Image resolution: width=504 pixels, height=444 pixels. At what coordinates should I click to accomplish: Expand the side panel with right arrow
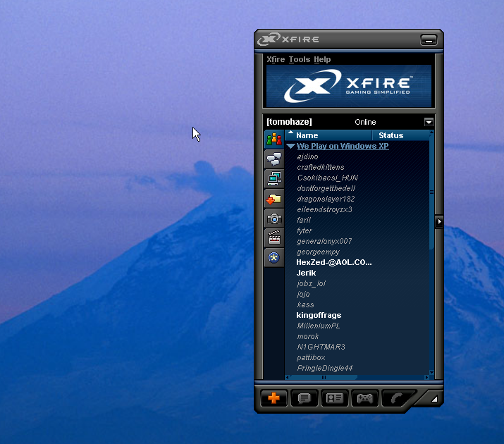point(439,221)
